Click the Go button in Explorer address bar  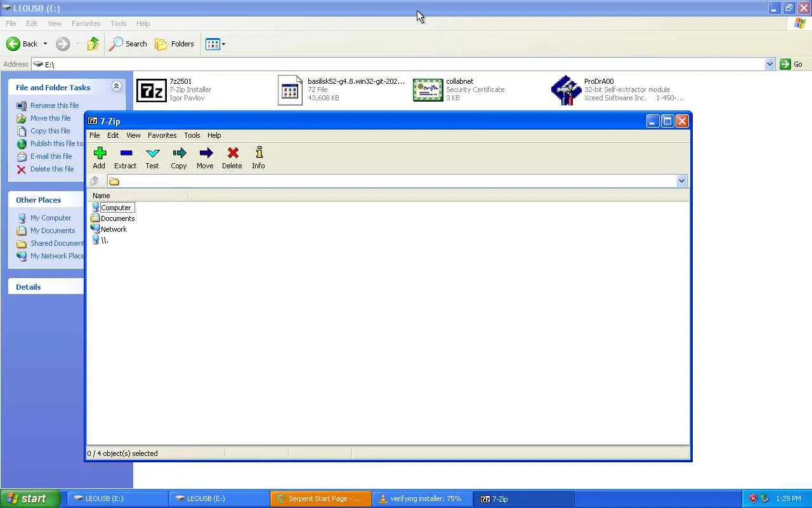pyautogui.click(x=792, y=64)
